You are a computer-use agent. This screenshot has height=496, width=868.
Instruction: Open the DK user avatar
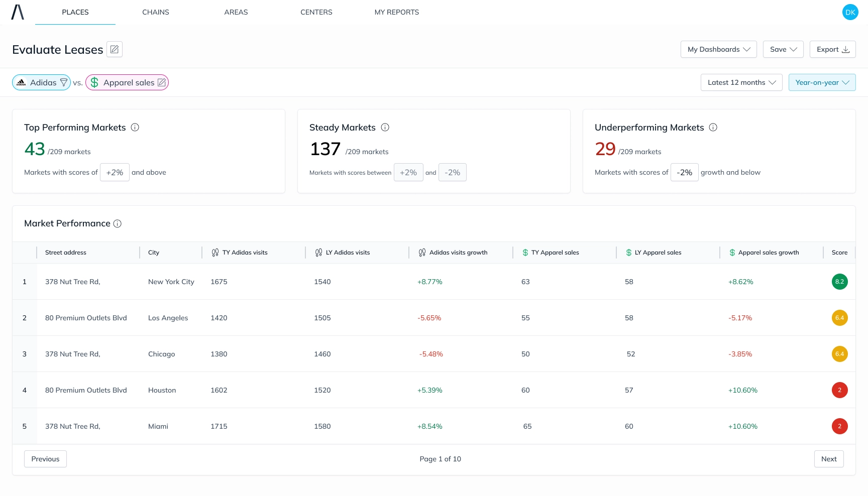tap(850, 12)
